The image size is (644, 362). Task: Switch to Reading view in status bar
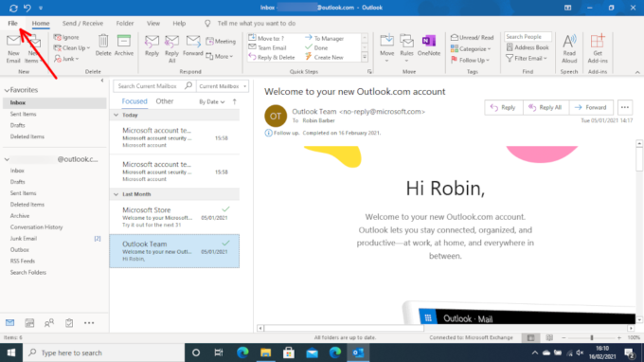[549, 337]
